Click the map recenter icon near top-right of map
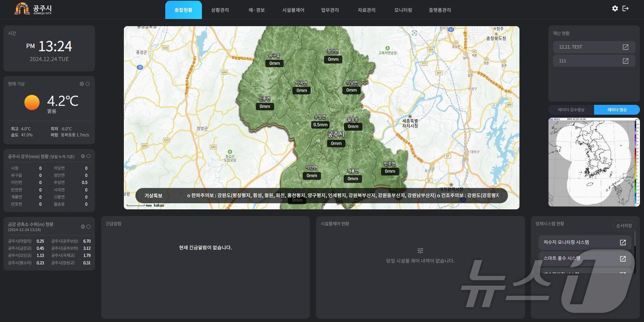 414,33
